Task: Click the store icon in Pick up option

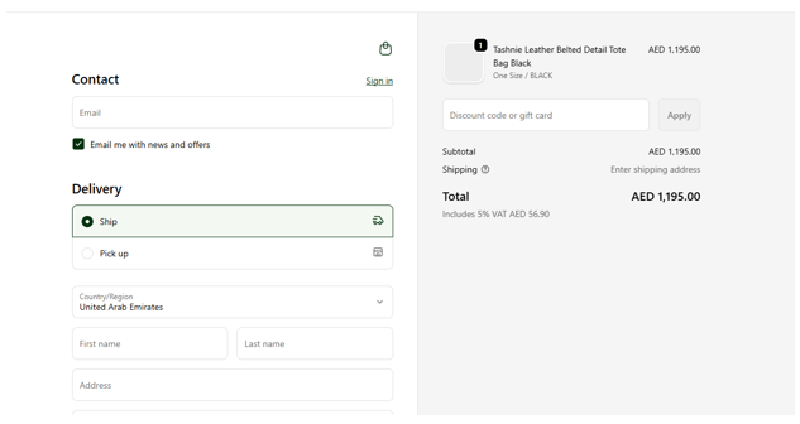Action: coord(378,253)
